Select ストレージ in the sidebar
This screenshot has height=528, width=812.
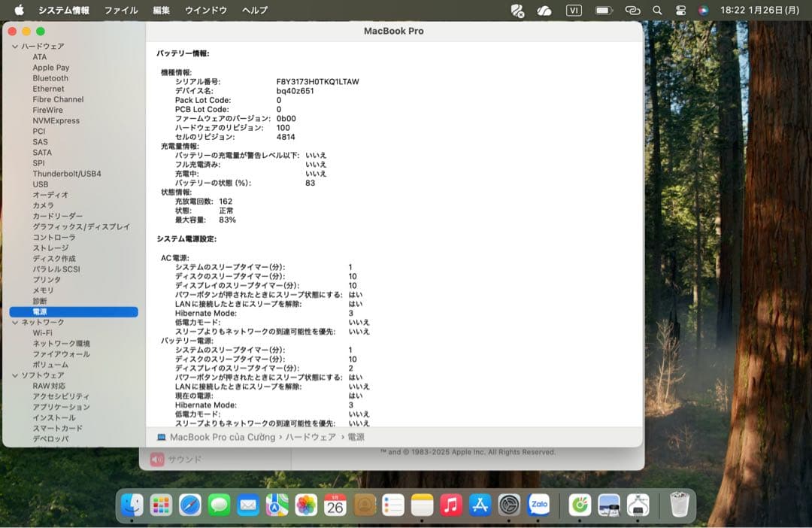pos(50,247)
